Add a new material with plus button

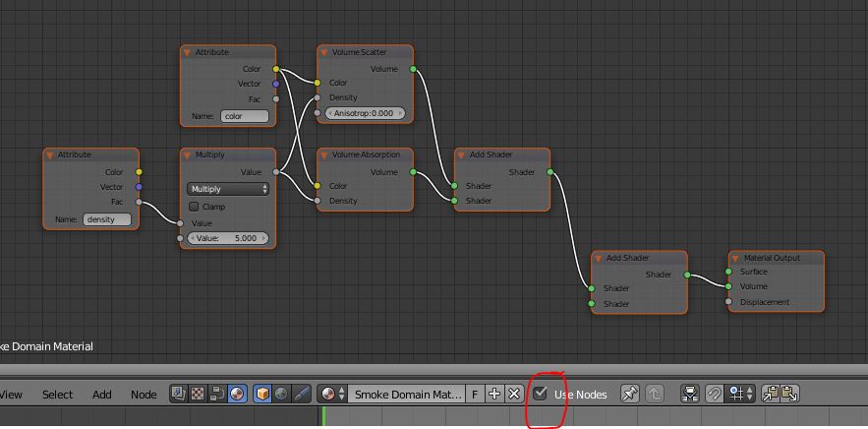pyautogui.click(x=494, y=394)
